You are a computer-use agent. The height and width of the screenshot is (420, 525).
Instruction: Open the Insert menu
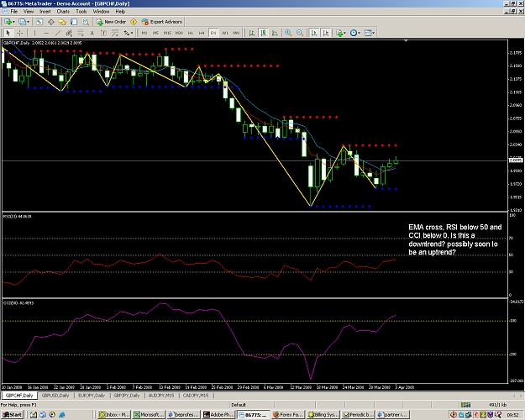point(45,12)
